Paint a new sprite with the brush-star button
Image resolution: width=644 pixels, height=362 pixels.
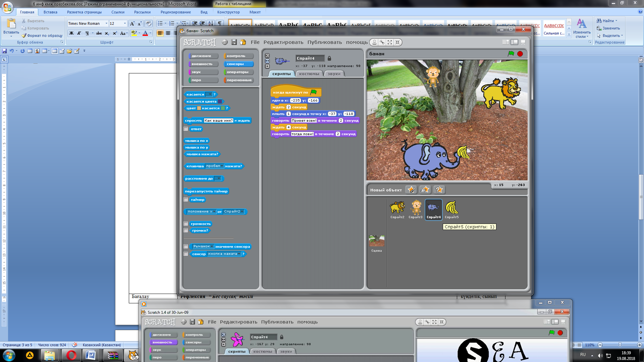coord(411,190)
